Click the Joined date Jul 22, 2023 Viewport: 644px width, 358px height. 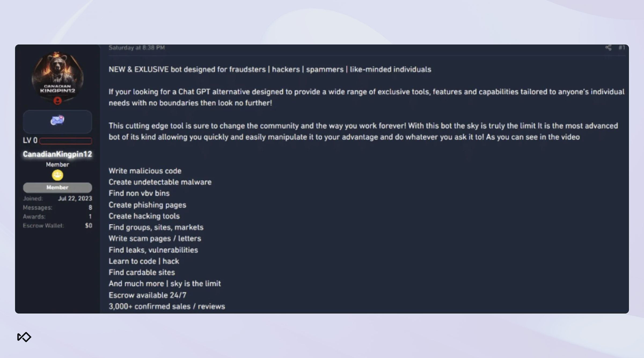pyautogui.click(x=75, y=199)
